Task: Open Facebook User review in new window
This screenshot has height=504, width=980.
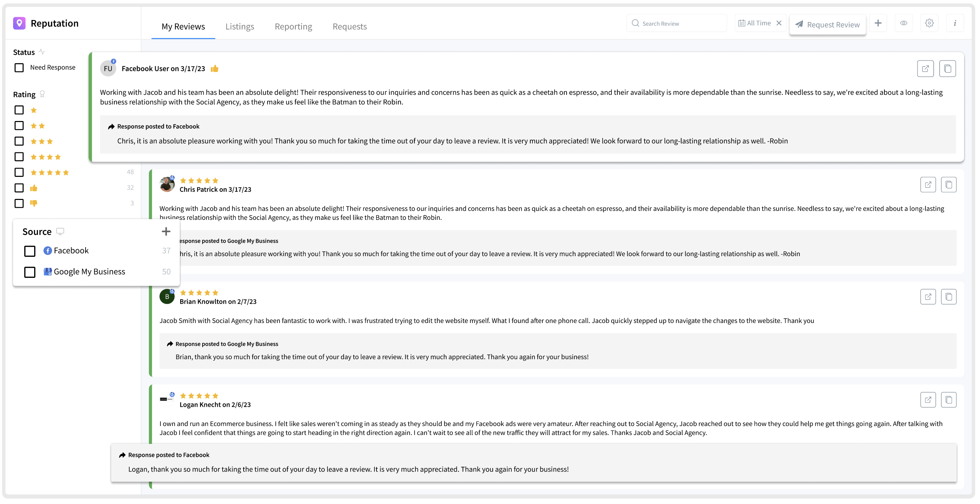Action: (x=925, y=69)
